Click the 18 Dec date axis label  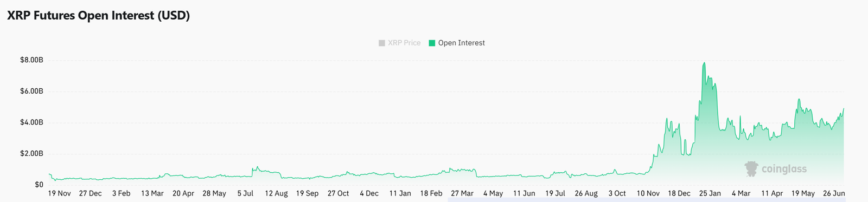pyautogui.click(x=679, y=193)
